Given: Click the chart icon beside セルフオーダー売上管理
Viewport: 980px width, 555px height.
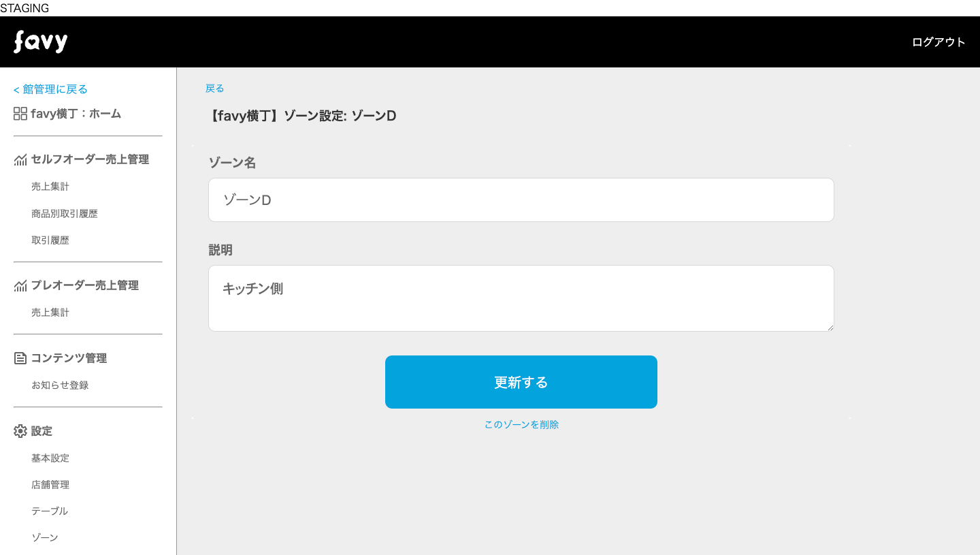Looking at the screenshot, I should coord(20,159).
